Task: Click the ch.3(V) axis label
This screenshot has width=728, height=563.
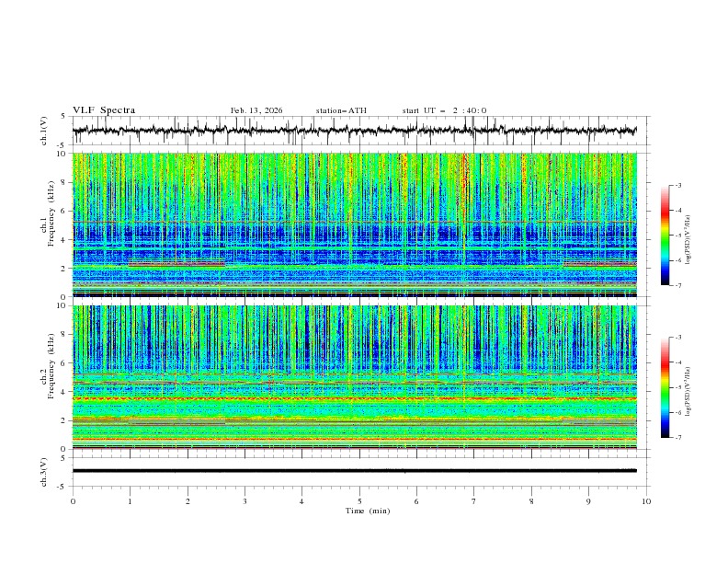Action: point(45,470)
